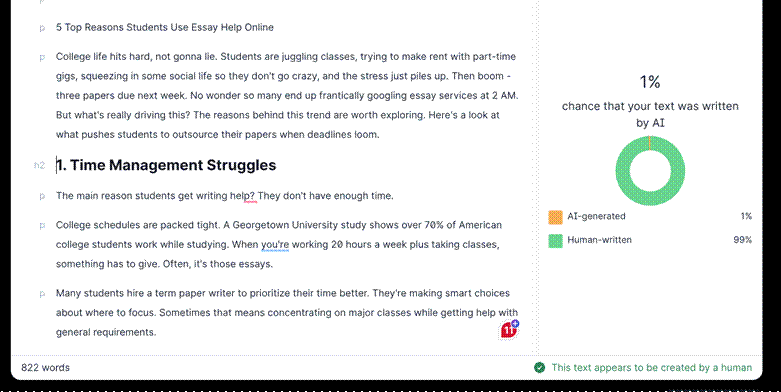Click paragraph marker beside '5 Top Reasons' title
The width and height of the screenshot is (781, 392).
tap(42, 28)
